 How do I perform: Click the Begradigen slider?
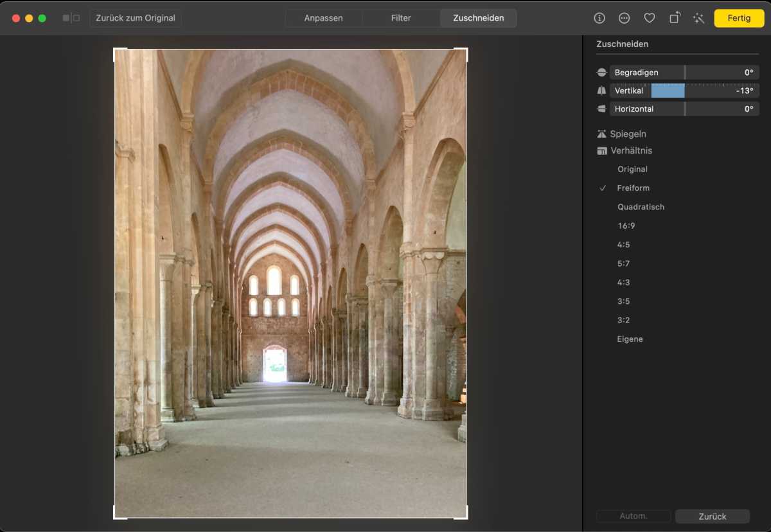click(684, 73)
